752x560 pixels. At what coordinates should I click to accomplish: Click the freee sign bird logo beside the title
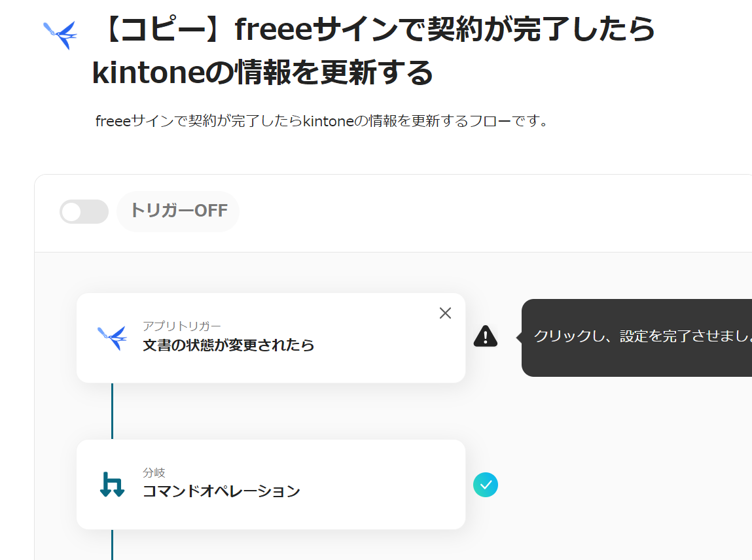point(60,35)
